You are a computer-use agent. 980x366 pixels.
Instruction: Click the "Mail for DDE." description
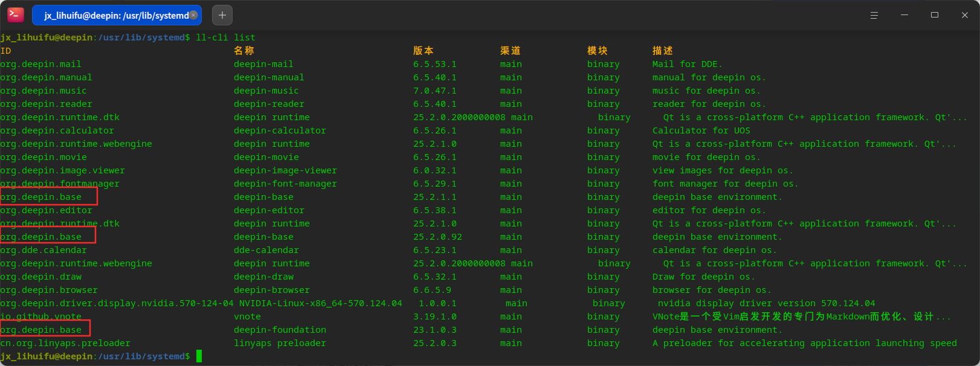(688, 64)
